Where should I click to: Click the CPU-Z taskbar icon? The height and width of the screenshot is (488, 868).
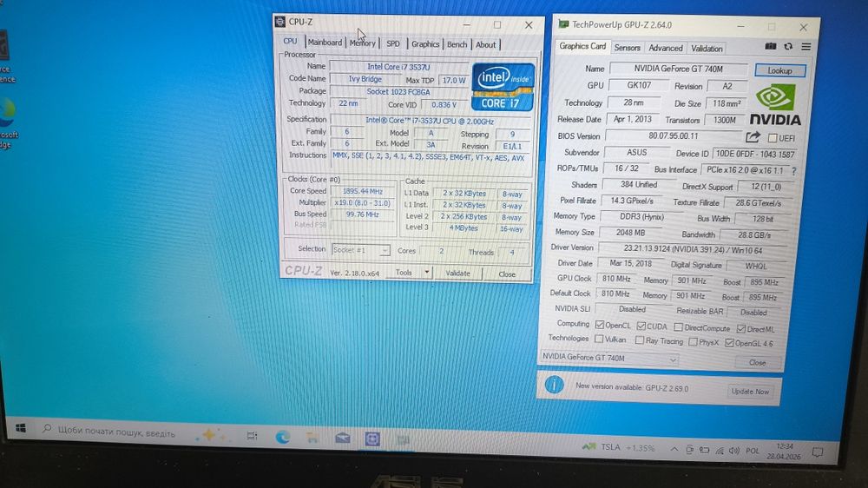tap(372, 439)
